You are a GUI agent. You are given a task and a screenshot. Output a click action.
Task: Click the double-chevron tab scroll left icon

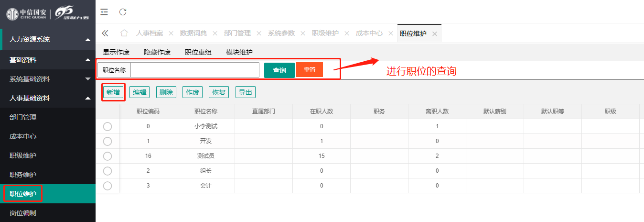pyautogui.click(x=105, y=33)
